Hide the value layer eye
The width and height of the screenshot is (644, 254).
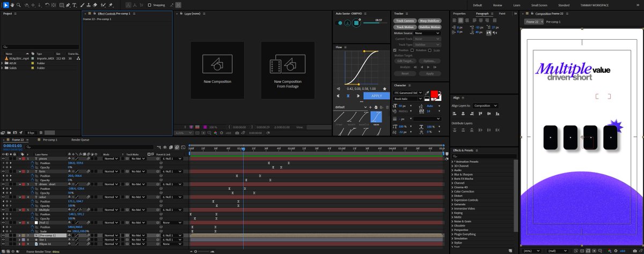tap(3, 197)
